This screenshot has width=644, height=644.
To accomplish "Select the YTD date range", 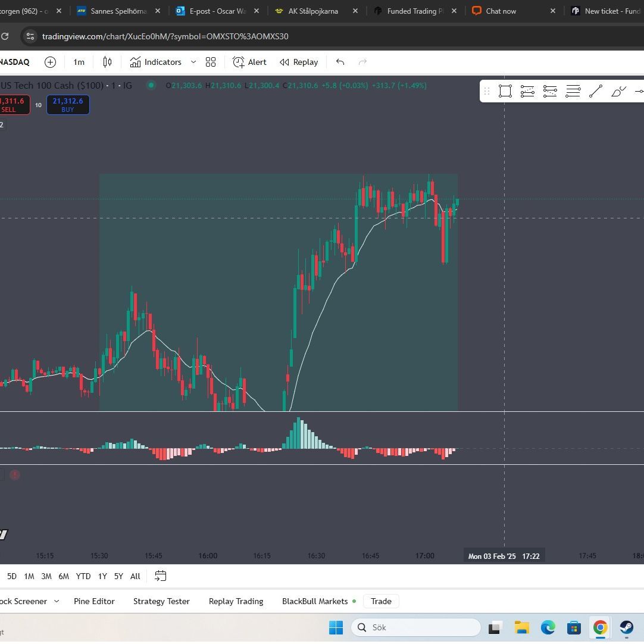I will click(83, 576).
